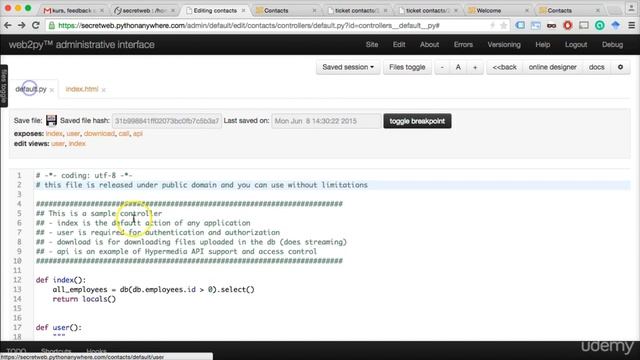Open the Versioning menu item
This screenshot has width=640, height=360.
504,44
